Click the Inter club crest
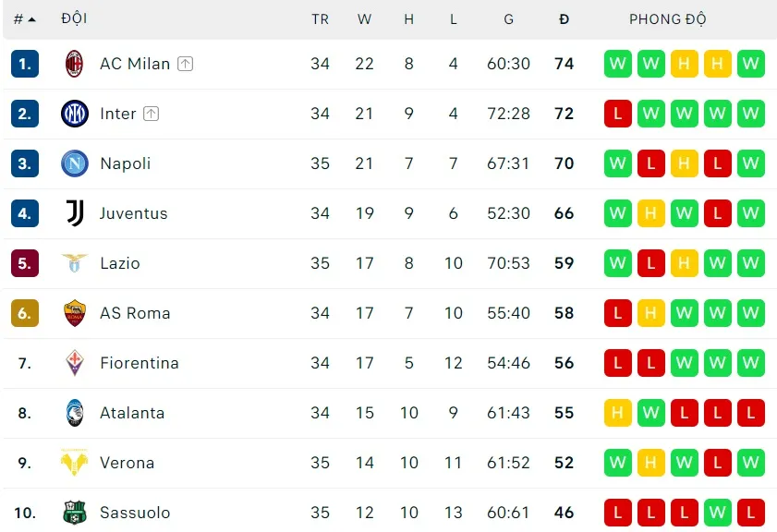 [x=76, y=114]
